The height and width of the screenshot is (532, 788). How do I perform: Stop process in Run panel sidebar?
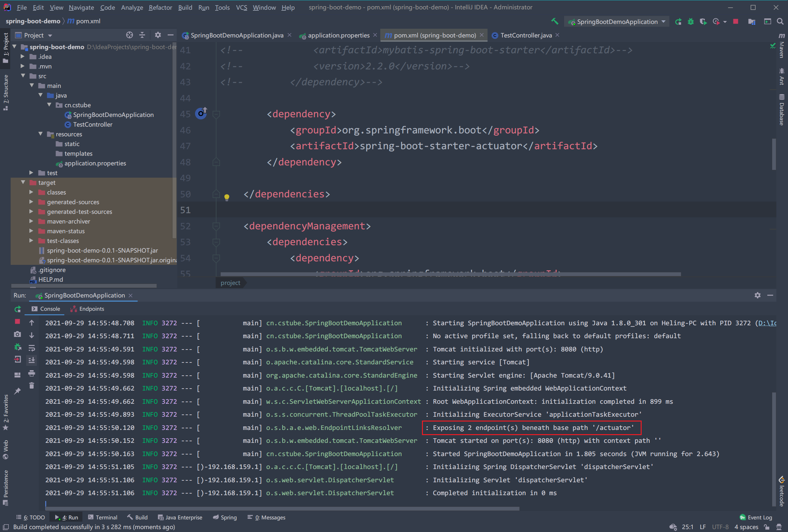coord(18,321)
